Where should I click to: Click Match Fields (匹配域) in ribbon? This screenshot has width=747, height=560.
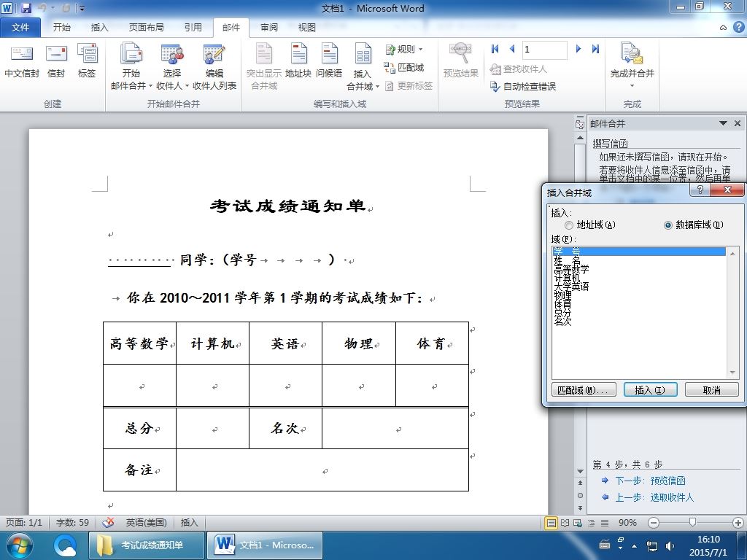tap(404, 68)
